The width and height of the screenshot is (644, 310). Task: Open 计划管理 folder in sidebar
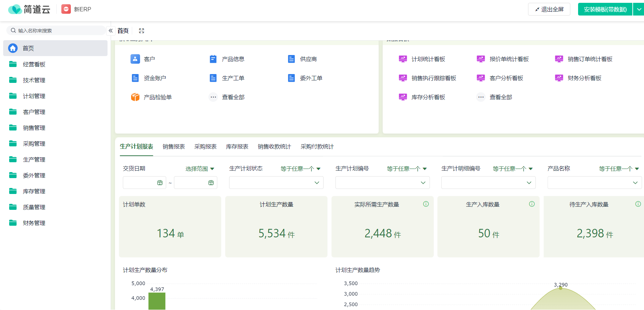55,96
